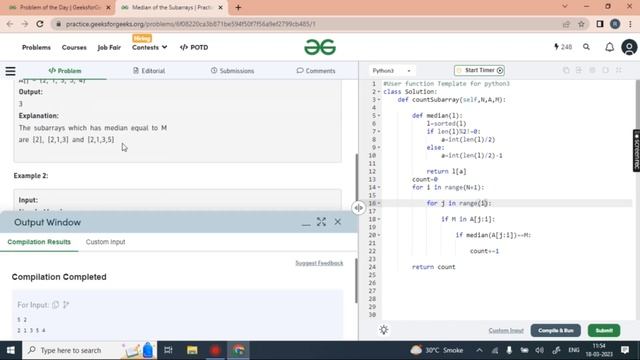Screen dimensions: 640x360
Task: Select the Custom Input tab
Action: click(105, 242)
